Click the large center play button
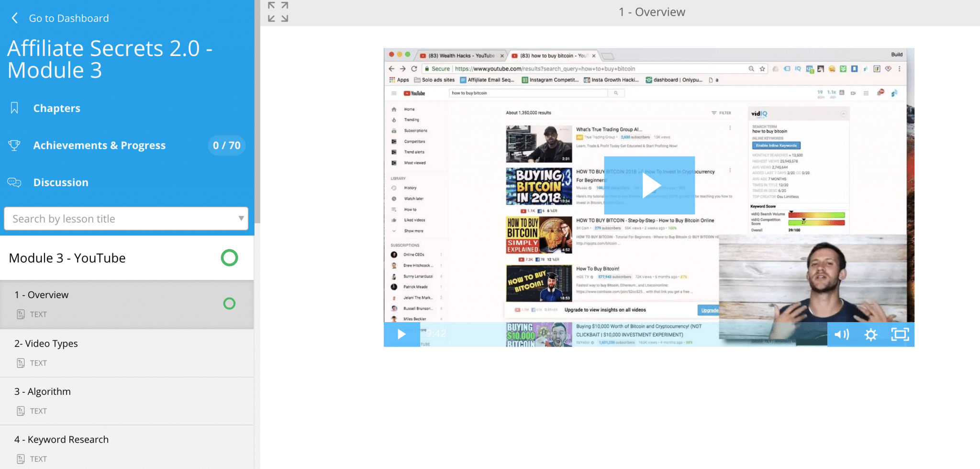Viewport: 980px width, 469px height. pyautogui.click(x=649, y=185)
